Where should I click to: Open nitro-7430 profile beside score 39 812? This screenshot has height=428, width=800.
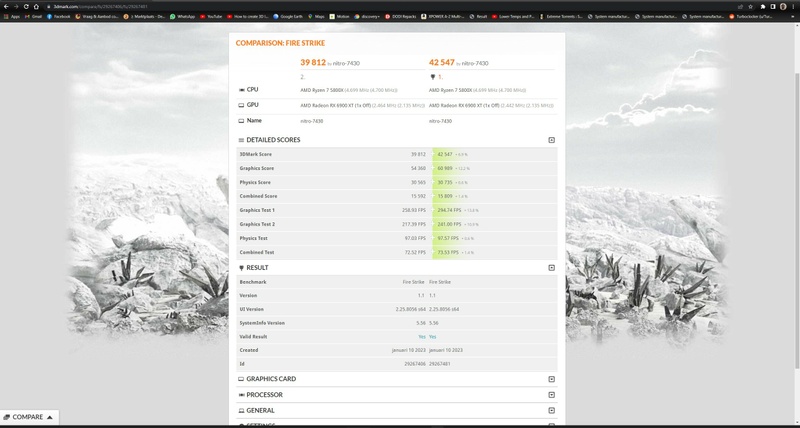346,63
